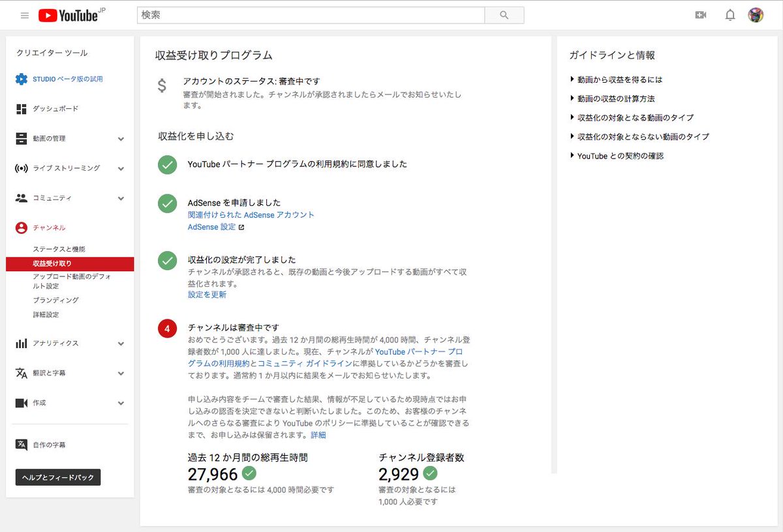The image size is (783, 532).
Task: Click the red step 4 circle
Action: [168, 329]
